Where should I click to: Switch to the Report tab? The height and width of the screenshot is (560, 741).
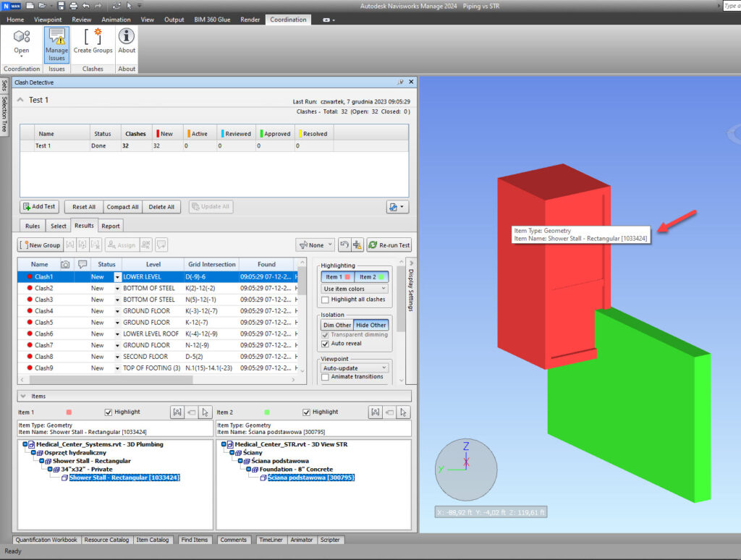[x=111, y=226]
